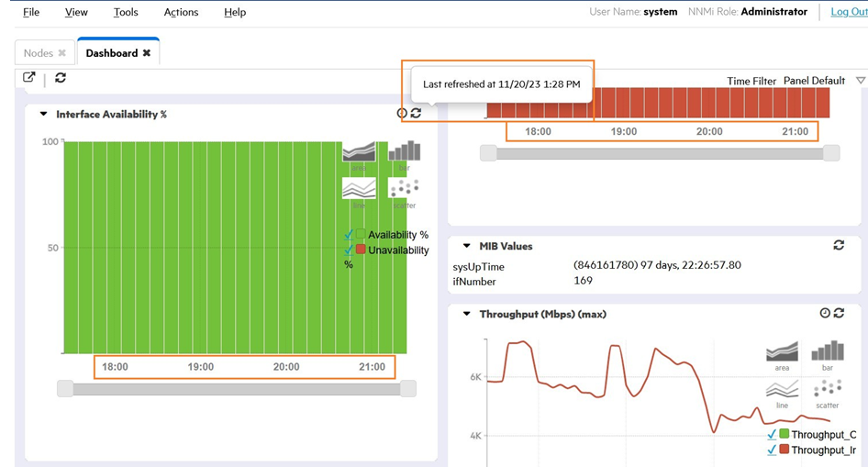Click the MIB Values panel title
This screenshot has width=868, height=467.
(x=506, y=246)
